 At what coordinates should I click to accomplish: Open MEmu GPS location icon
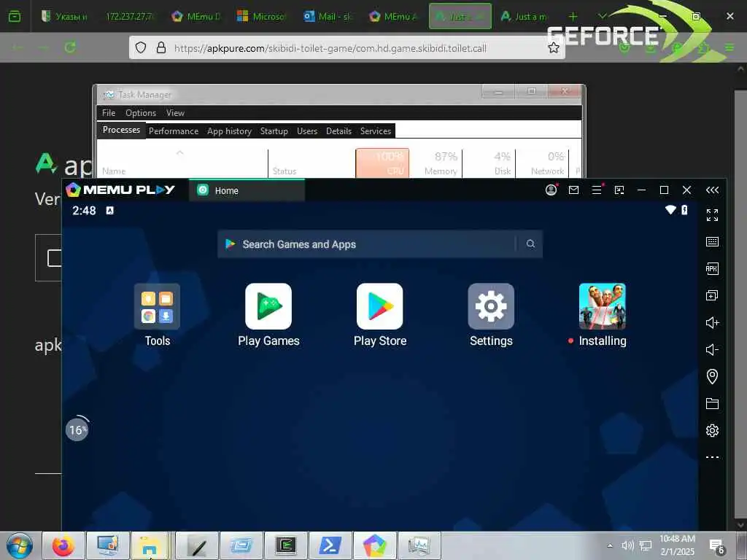tap(712, 377)
